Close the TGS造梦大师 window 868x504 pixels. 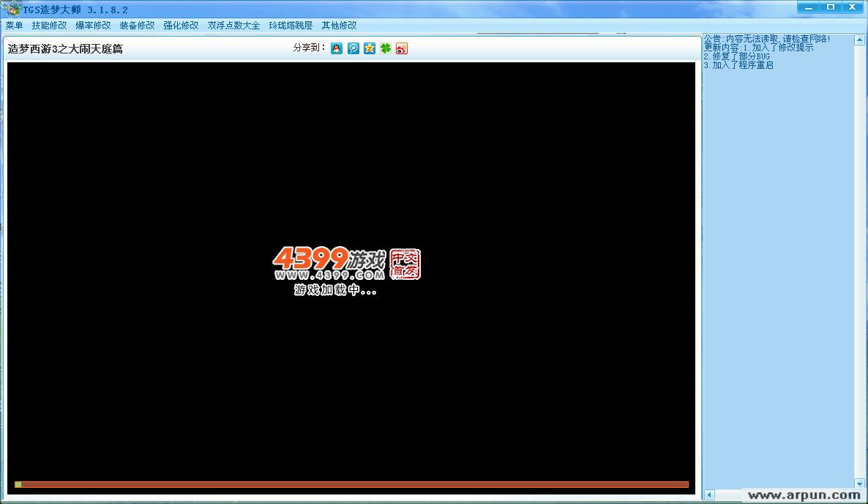point(853,7)
